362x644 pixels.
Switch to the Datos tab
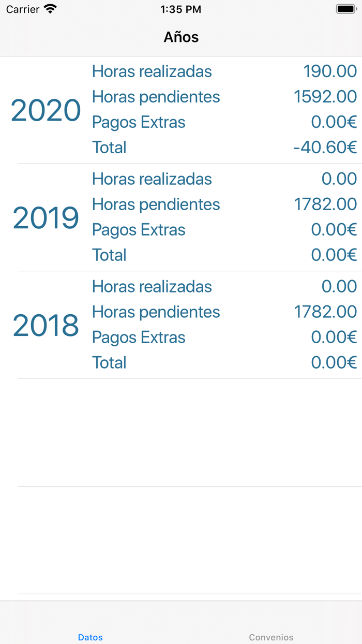click(x=90, y=637)
